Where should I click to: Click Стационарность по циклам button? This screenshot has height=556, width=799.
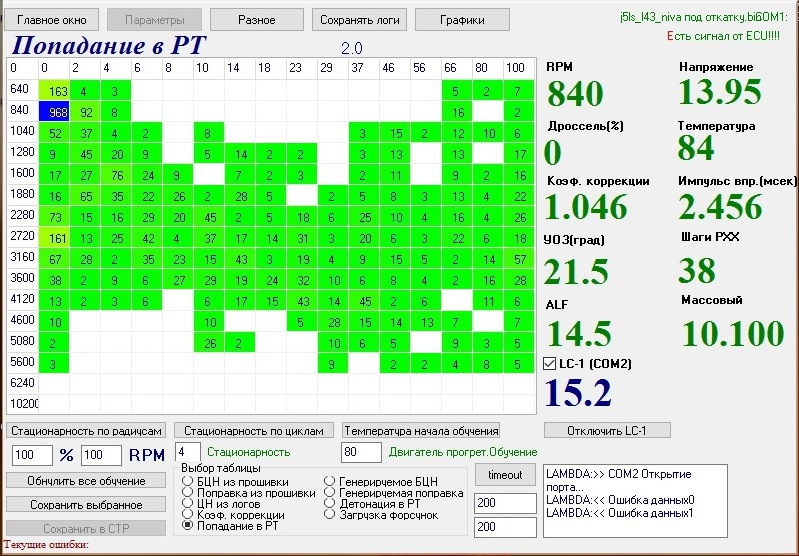click(x=254, y=431)
